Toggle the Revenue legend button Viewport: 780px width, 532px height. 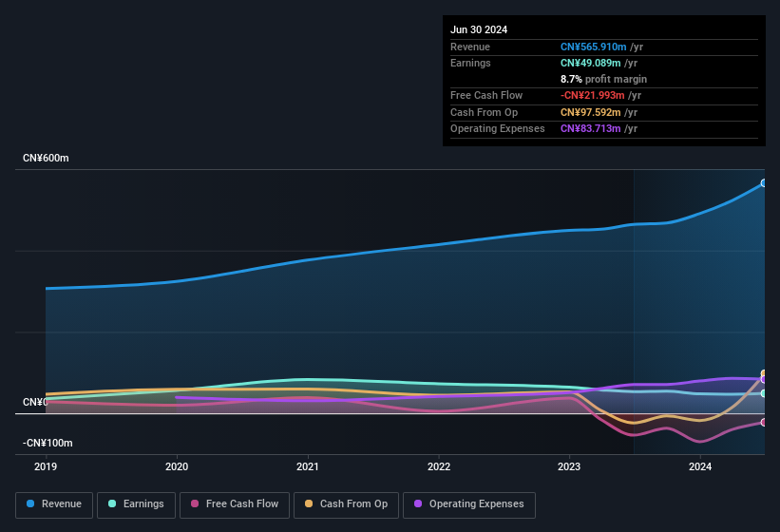tap(54, 504)
